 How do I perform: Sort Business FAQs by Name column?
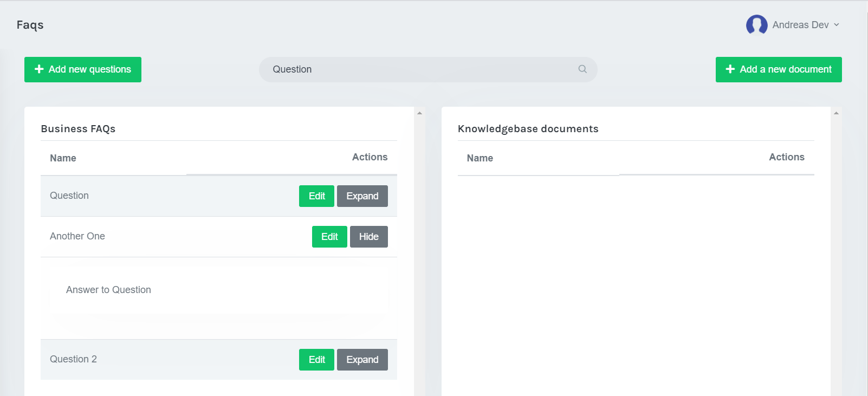click(x=63, y=158)
